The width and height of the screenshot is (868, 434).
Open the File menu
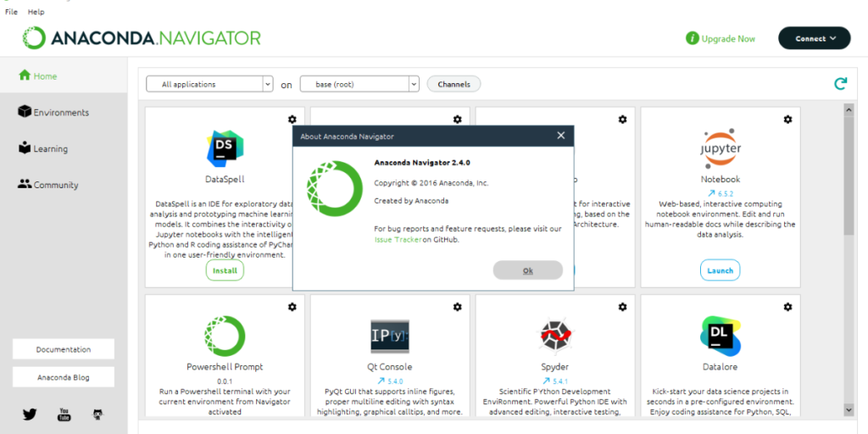coord(11,12)
